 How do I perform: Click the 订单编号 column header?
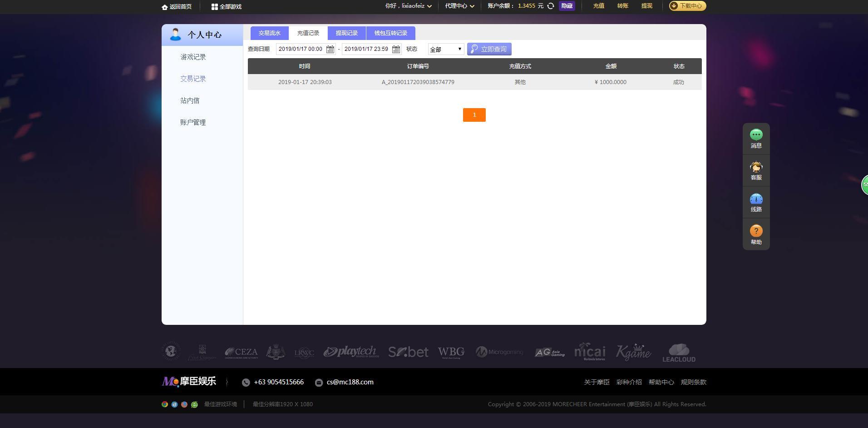pos(418,66)
